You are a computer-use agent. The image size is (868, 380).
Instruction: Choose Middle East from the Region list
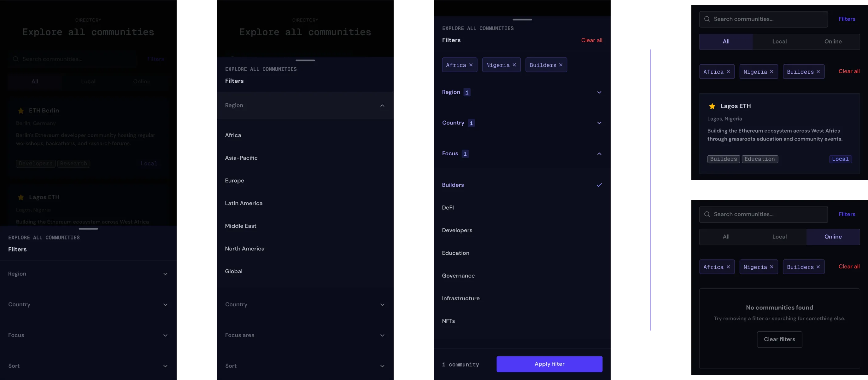point(305,226)
